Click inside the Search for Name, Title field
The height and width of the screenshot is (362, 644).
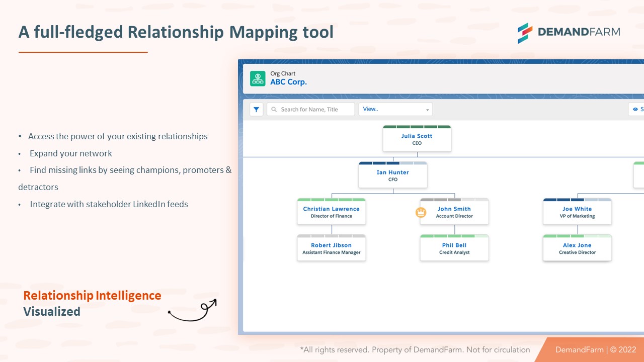point(310,109)
